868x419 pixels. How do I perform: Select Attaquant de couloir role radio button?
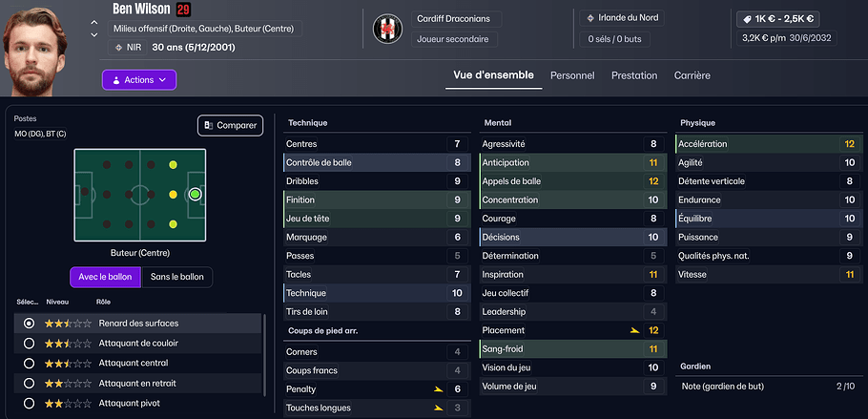(29, 344)
